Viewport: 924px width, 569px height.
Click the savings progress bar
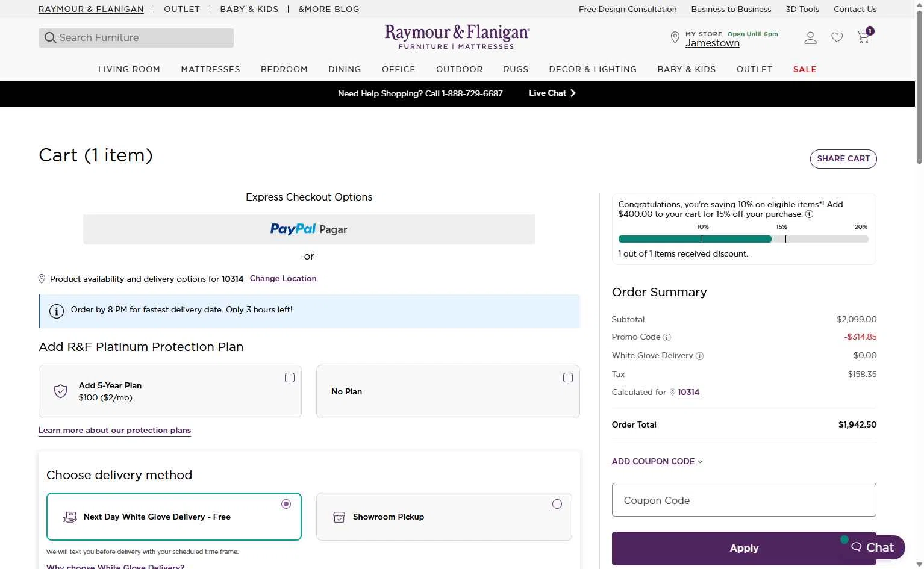click(x=743, y=239)
